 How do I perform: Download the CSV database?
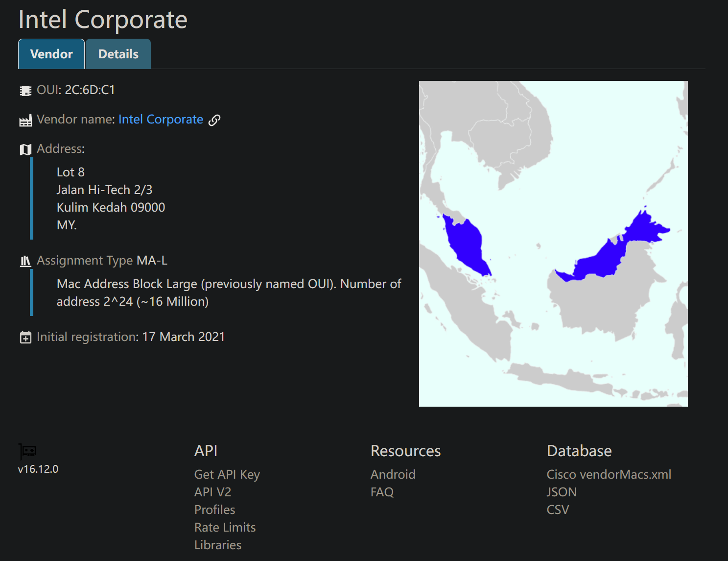pos(558,510)
